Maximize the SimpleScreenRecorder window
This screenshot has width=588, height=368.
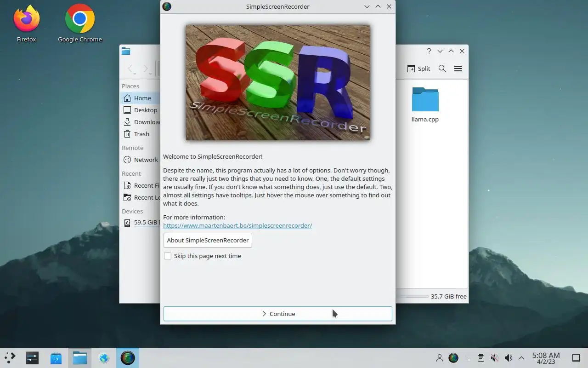tap(378, 6)
